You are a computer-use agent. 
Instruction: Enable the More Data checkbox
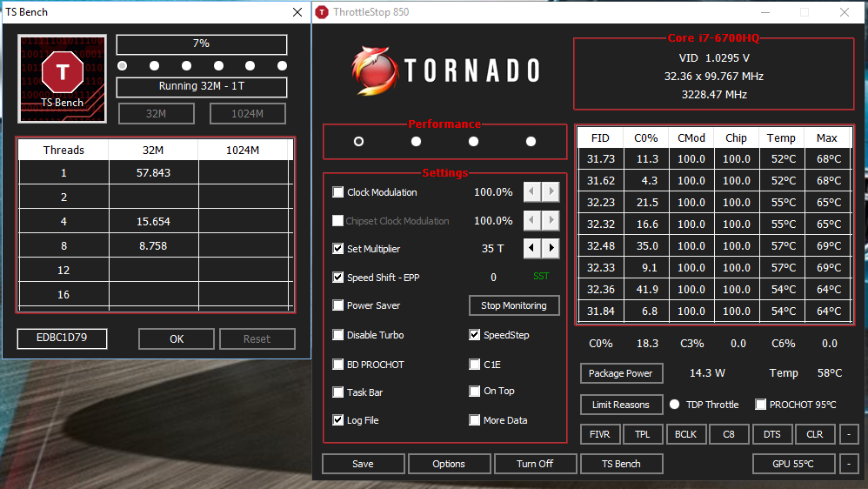[474, 419]
